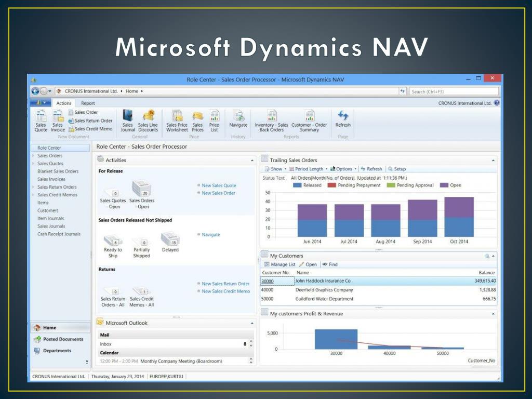This screenshot has width=532, height=399.
Task: Switch to the Actions ribbon tab
Action: point(64,103)
